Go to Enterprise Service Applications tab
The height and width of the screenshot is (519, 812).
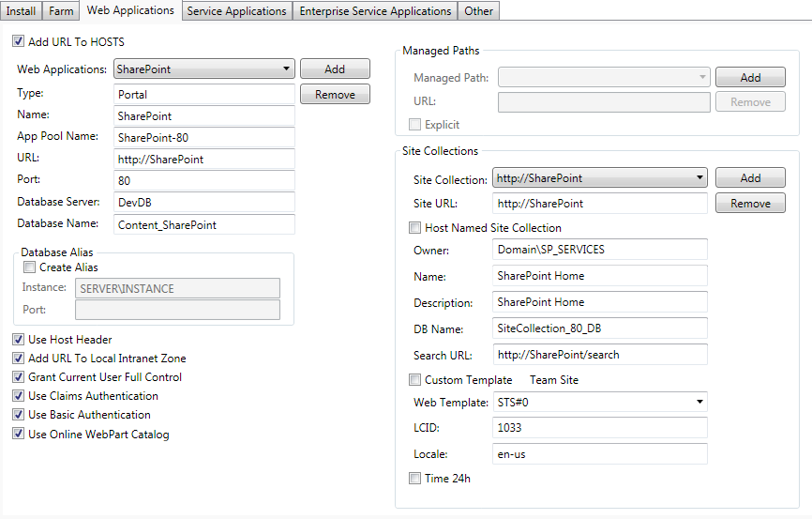click(375, 11)
